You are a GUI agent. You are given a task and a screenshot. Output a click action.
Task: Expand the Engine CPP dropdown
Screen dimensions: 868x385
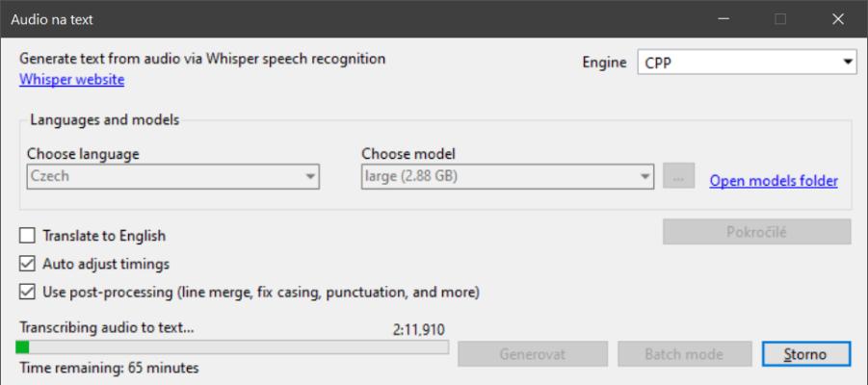point(747,63)
